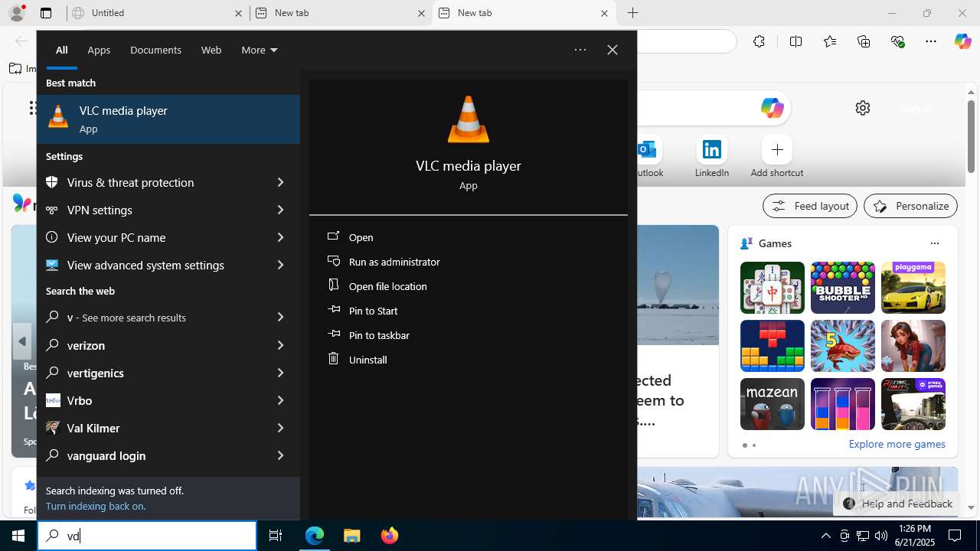Expand Virus & threat protection arrow
The image size is (980, 551).
click(280, 182)
